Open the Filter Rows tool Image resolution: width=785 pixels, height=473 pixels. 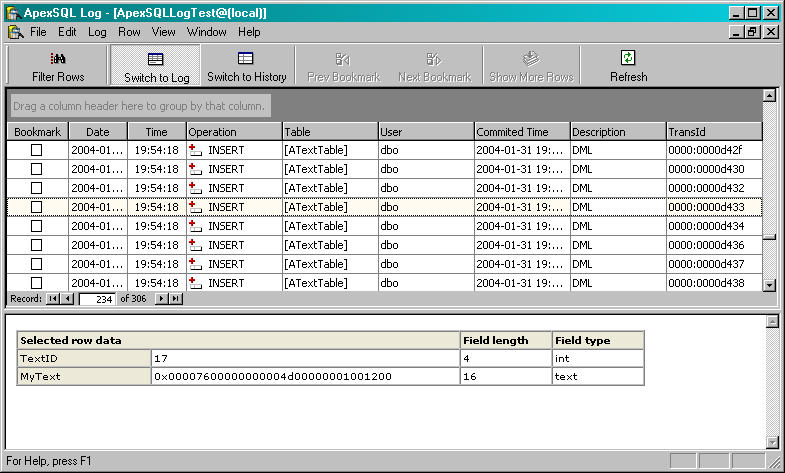click(58, 66)
